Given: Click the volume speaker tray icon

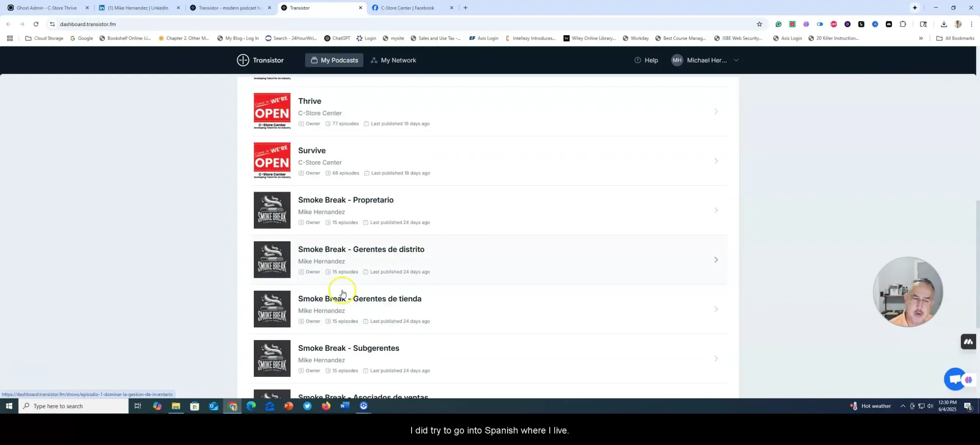Looking at the screenshot, I should tap(930, 406).
